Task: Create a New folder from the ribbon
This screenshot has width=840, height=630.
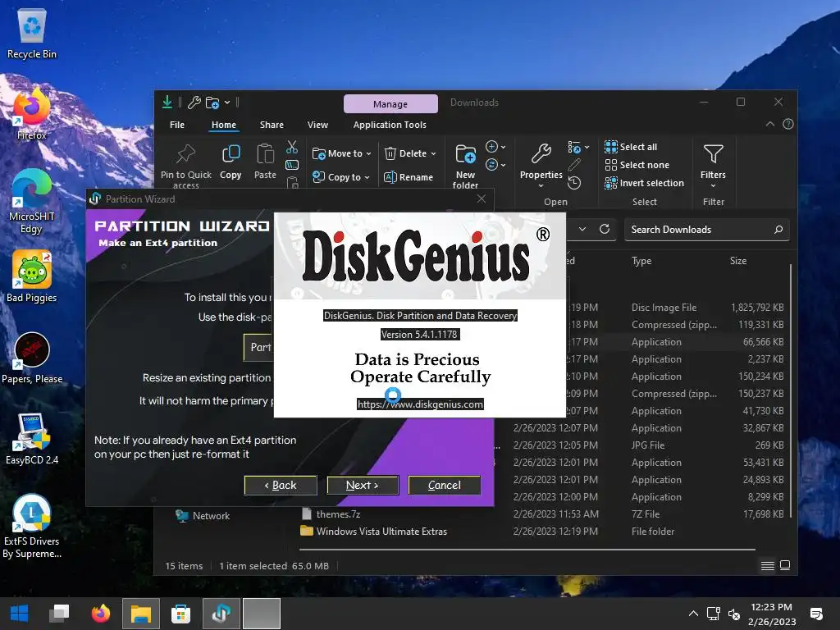Action: click(x=466, y=166)
